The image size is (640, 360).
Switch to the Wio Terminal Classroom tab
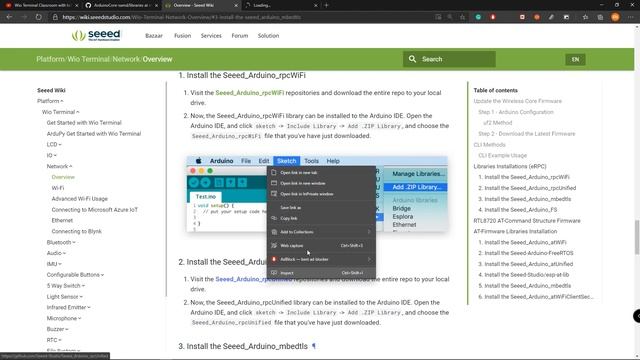[x=41, y=5]
